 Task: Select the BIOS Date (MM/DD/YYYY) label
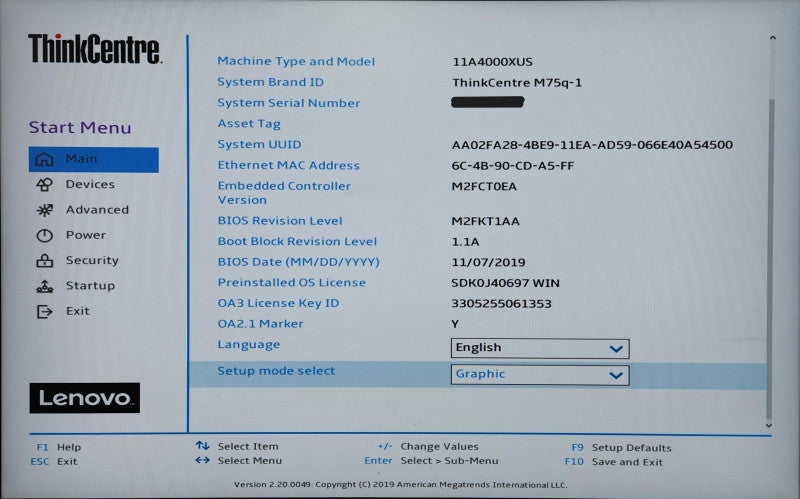pos(298,262)
